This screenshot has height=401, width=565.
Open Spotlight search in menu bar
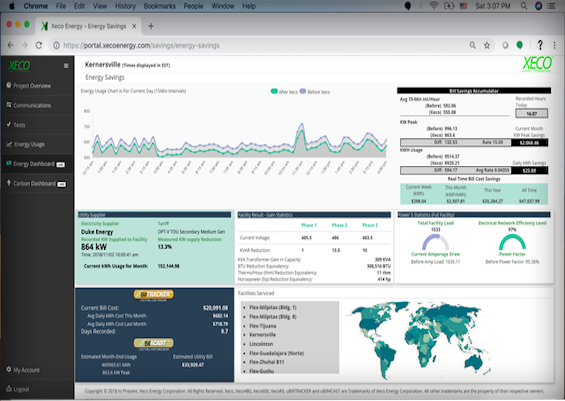pos(524,6)
